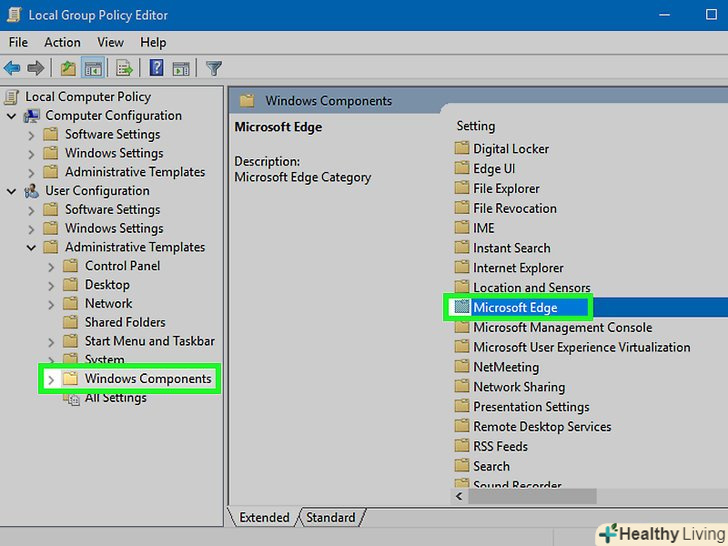This screenshot has width=728, height=546.
Task: Click the Digital Locker folder icon
Action: point(462,149)
